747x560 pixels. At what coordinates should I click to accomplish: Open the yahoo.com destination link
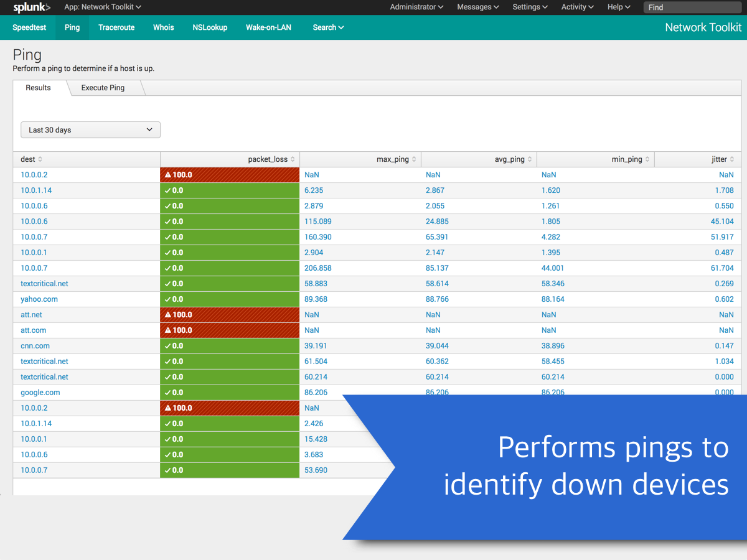(x=39, y=299)
